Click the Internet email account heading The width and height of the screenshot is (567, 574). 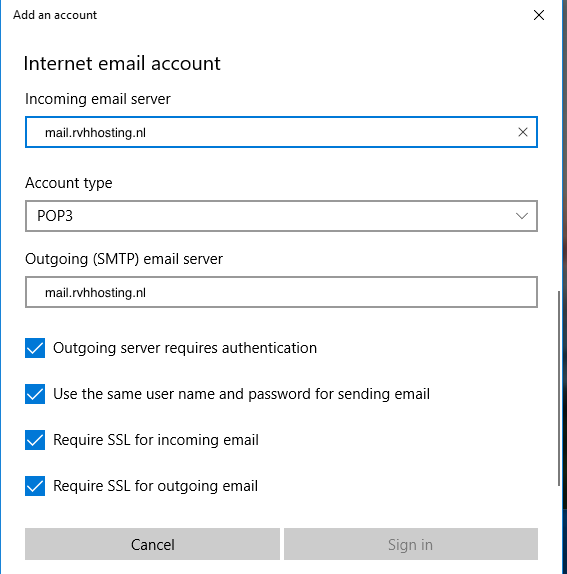tap(122, 63)
